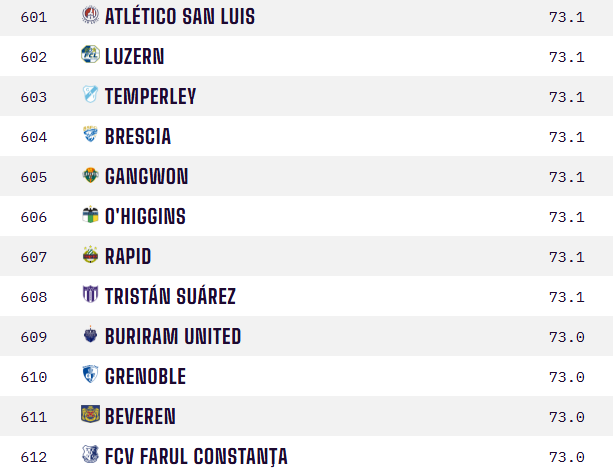The width and height of the screenshot is (613, 473).
Task: Click the Luzern club crest icon
Action: click(90, 56)
